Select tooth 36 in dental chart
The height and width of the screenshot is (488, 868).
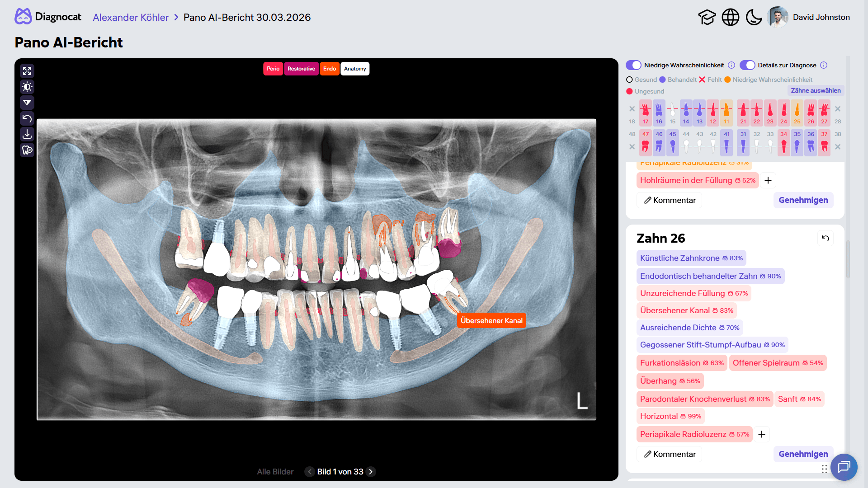(811, 143)
